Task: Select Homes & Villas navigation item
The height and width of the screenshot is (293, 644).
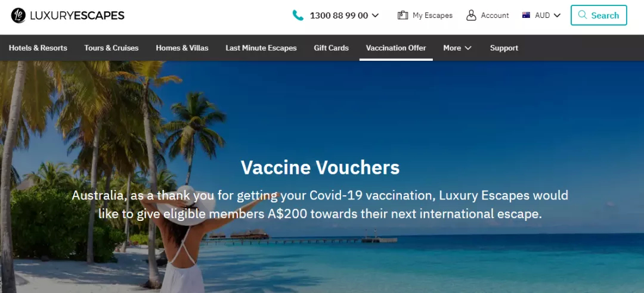Action: [x=182, y=48]
